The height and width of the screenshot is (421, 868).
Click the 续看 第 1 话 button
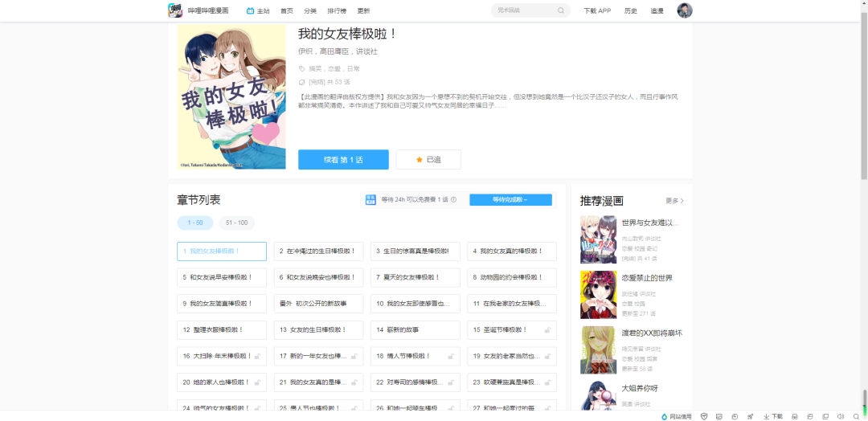pyautogui.click(x=343, y=159)
